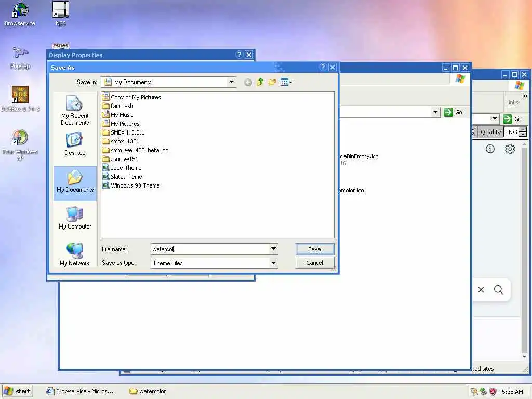532x399 pixels.
Task: Select My Computer in the places bar
Action: [x=75, y=218]
